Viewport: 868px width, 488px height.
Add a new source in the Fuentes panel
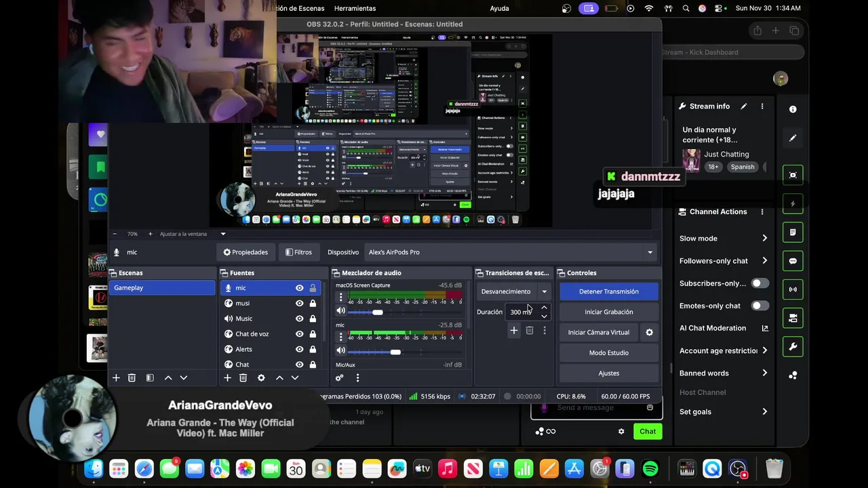pos(227,378)
